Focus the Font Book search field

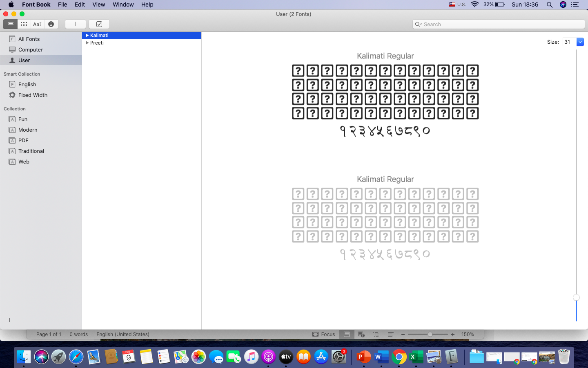pos(499,24)
